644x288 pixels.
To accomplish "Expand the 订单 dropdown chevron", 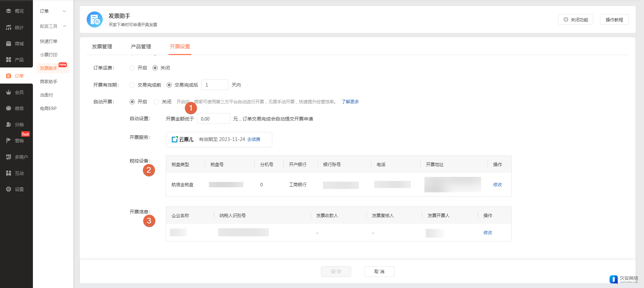I will (64, 11).
